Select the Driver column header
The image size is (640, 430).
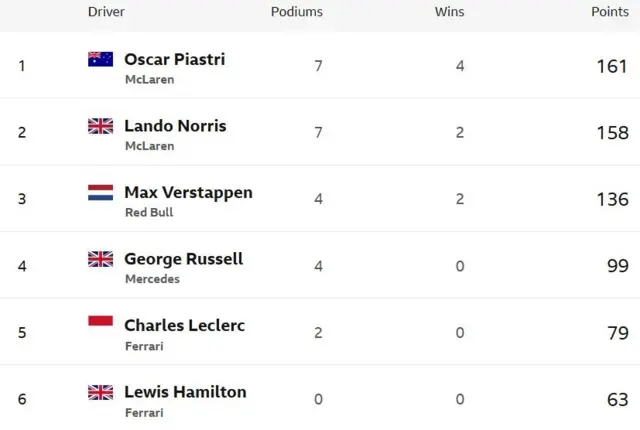coord(106,12)
